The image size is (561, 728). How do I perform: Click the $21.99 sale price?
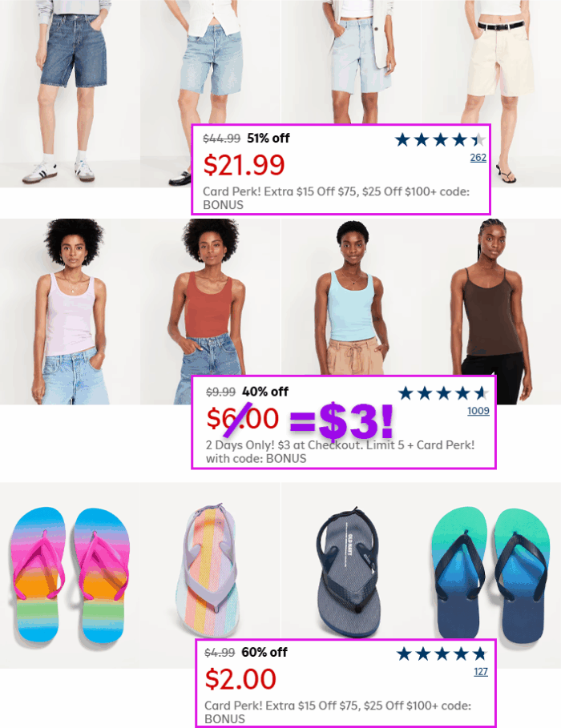click(244, 165)
